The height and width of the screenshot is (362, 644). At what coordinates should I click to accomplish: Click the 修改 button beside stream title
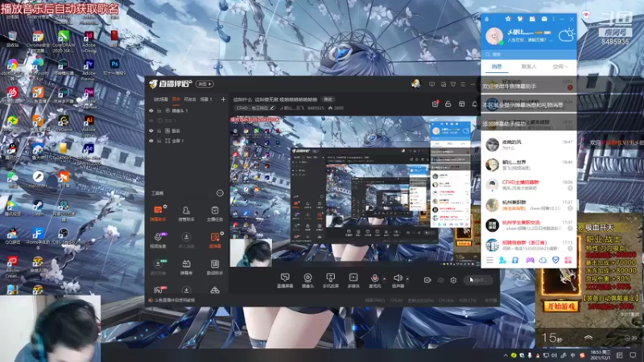click(x=328, y=99)
